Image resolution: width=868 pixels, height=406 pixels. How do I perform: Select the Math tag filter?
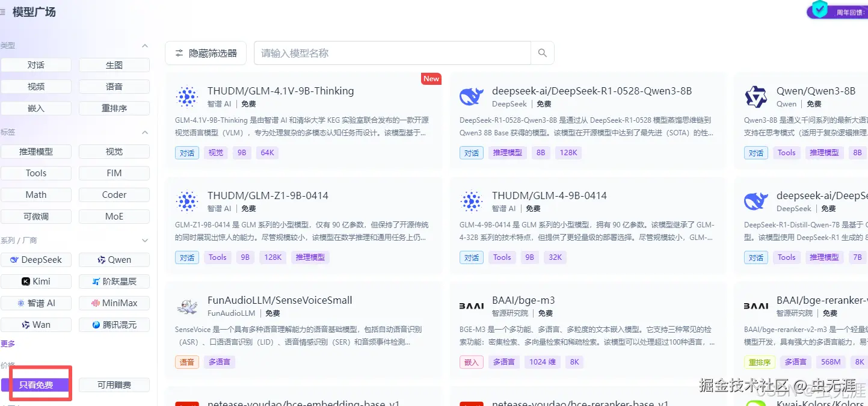point(36,195)
